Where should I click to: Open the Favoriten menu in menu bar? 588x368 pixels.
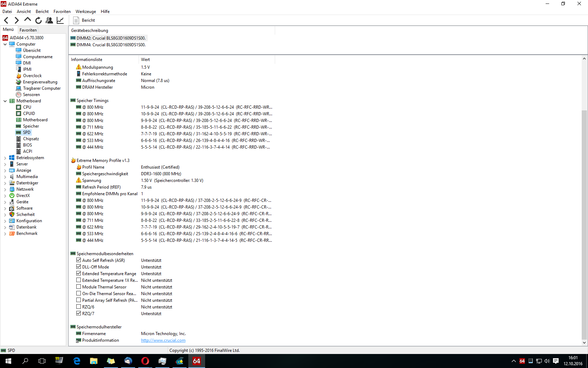pos(62,12)
